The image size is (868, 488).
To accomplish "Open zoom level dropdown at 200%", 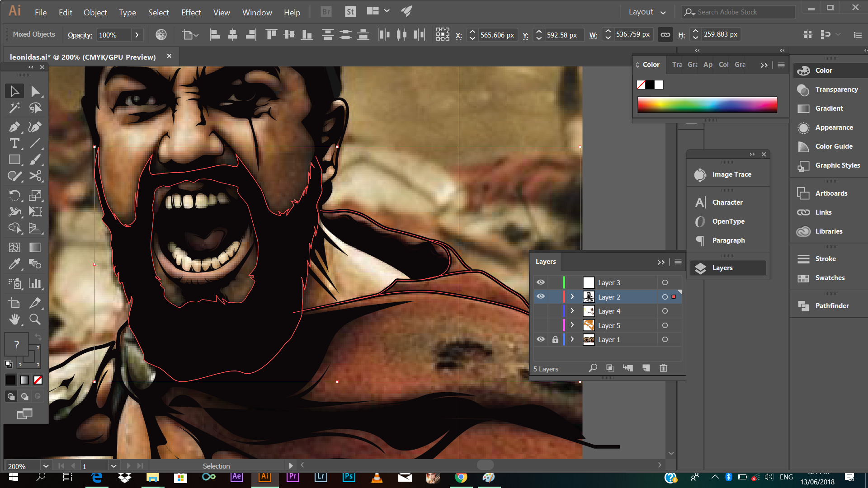I will point(46,466).
